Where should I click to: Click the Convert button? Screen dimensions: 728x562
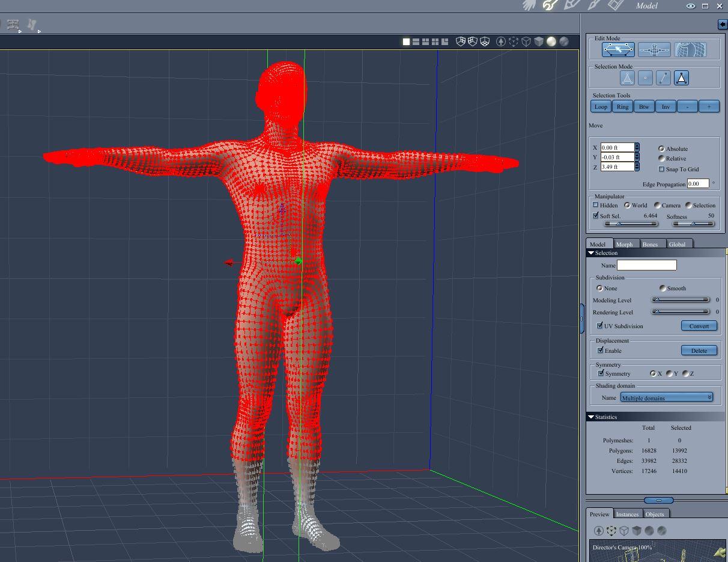coord(699,326)
